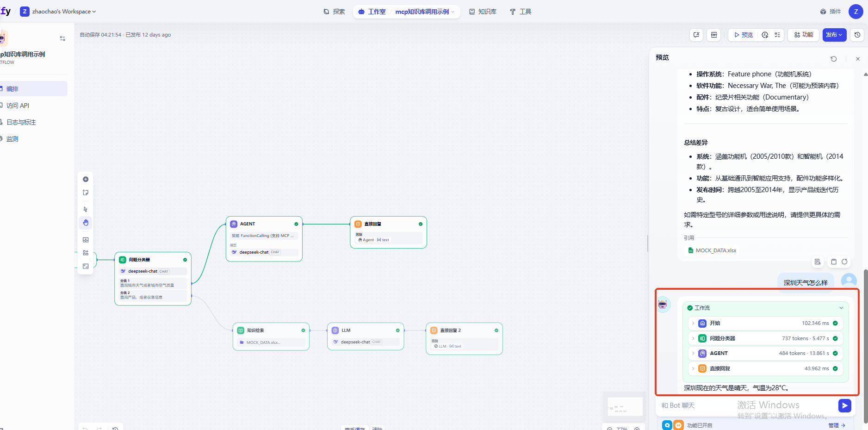This screenshot has width=868, height=430.
Task: Switch to pointer mode tool
Action: pyautogui.click(x=86, y=209)
